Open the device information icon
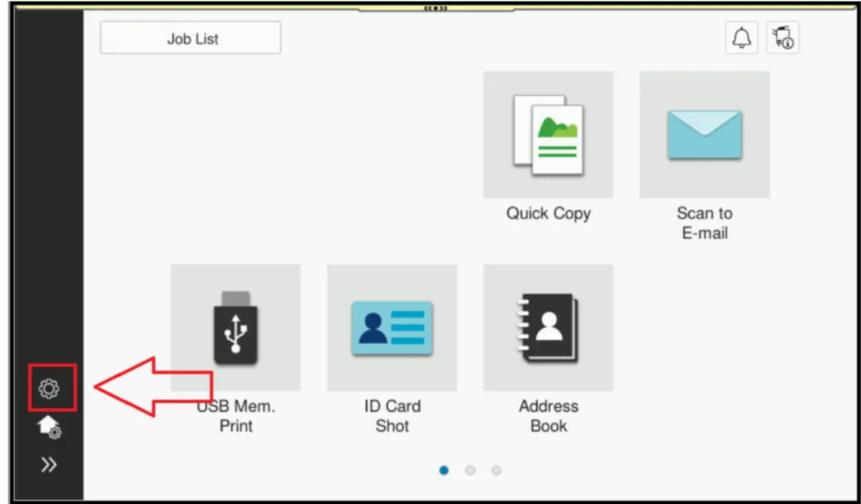This screenshot has height=504, width=861. [783, 38]
